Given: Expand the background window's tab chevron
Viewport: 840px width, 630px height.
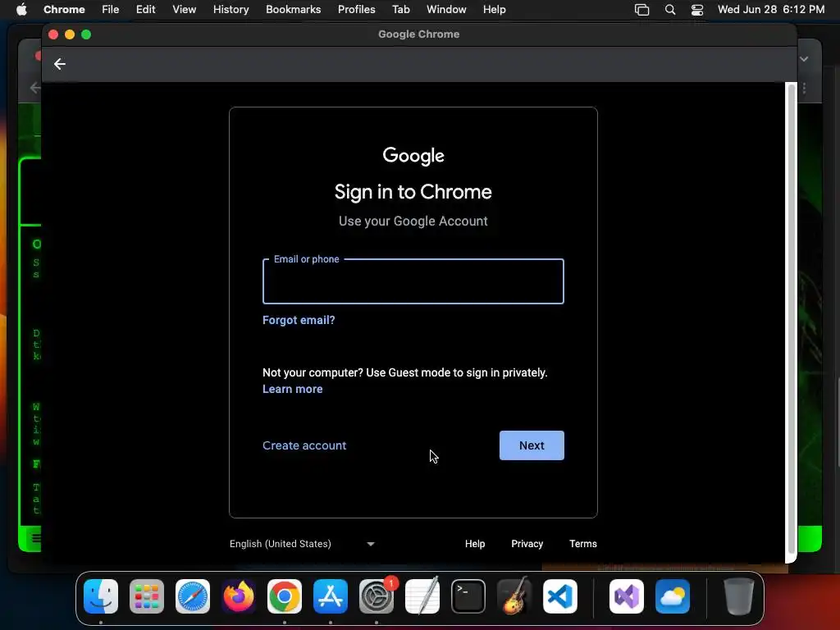Looking at the screenshot, I should click(x=804, y=59).
